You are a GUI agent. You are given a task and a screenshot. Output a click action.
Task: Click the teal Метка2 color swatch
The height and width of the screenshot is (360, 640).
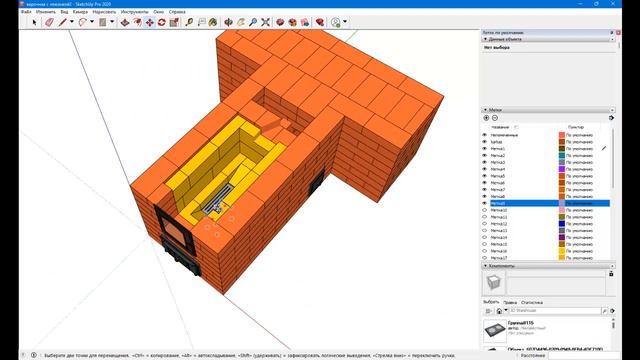[x=562, y=156]
